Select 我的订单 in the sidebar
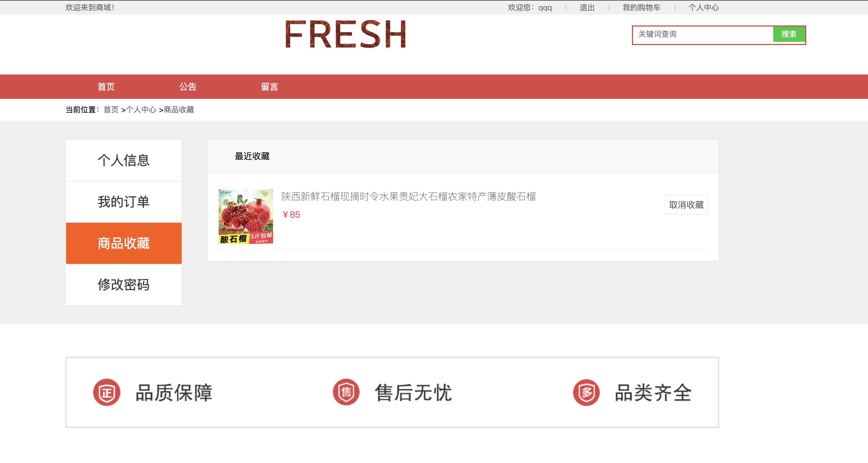This screenshot has width=868, height=463. (124, 202)
